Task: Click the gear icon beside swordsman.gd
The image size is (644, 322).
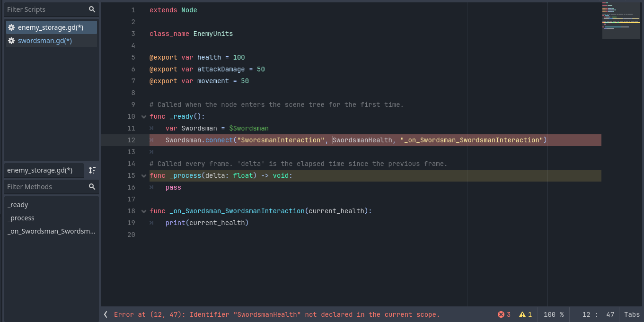Action: click(11, 41)
